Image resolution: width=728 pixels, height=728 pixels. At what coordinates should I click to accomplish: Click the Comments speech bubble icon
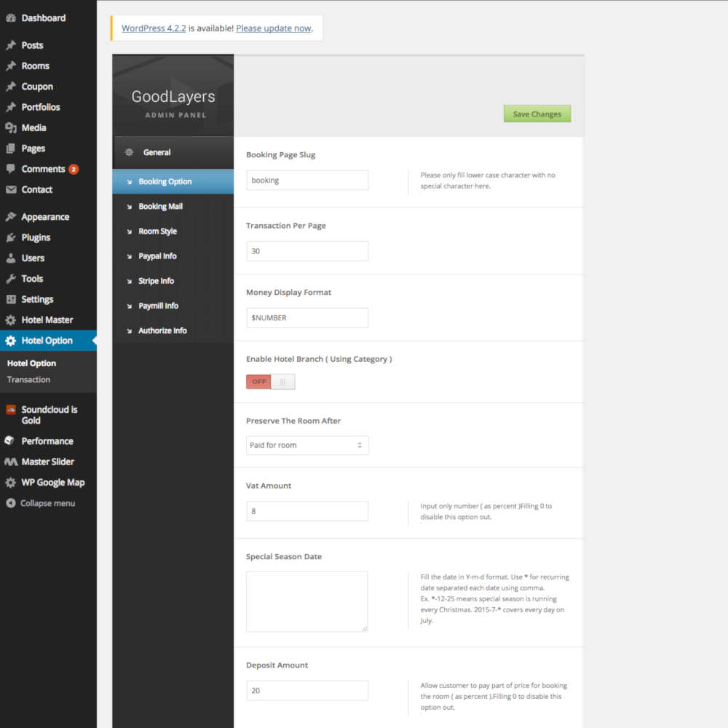coord(11,169)
